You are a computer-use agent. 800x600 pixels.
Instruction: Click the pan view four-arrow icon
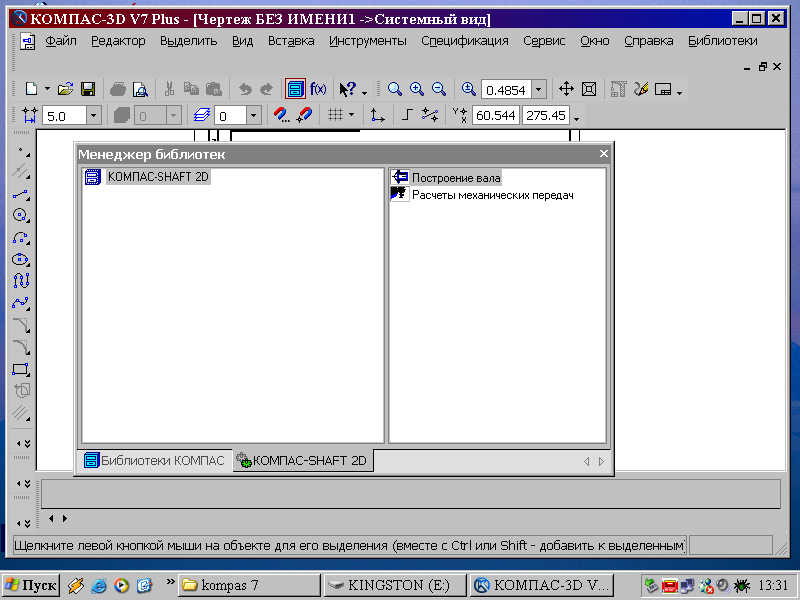click(566, 89)
